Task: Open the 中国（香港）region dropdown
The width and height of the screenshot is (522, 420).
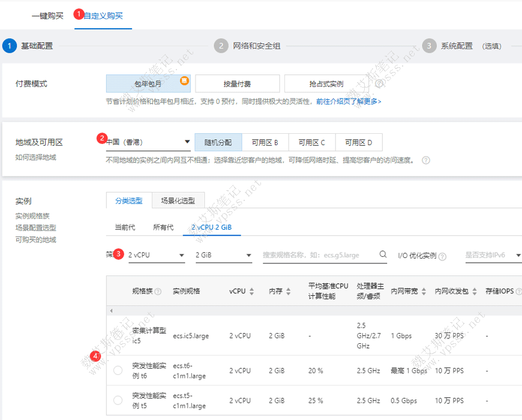Action: coord(148,142)
